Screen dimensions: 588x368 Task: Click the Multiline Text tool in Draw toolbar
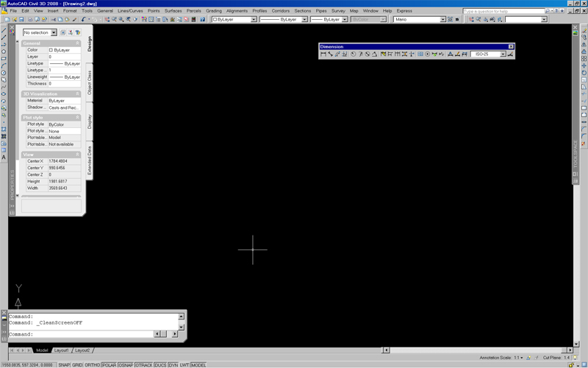4,158
